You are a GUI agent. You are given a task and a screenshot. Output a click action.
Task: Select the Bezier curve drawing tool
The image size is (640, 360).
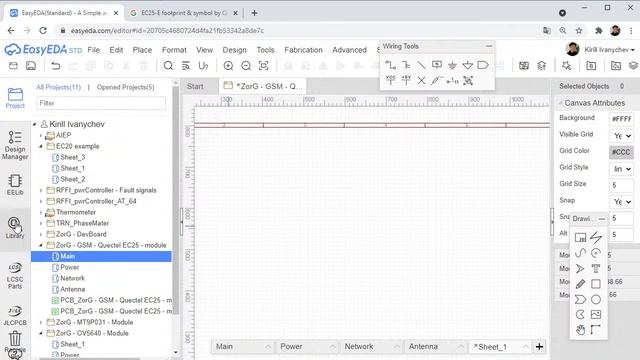580,253
